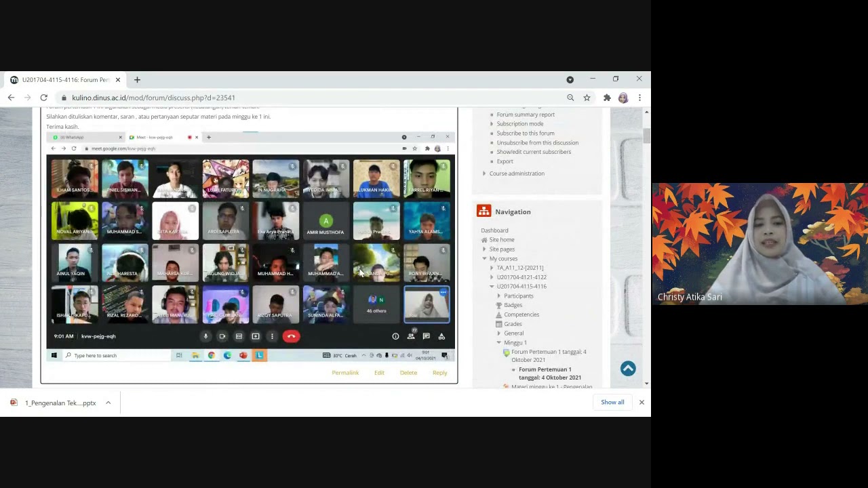The image size is (868, 488).
Task: Open the Dashboard link
Action: pyautogui.click(x=494, y=230)
